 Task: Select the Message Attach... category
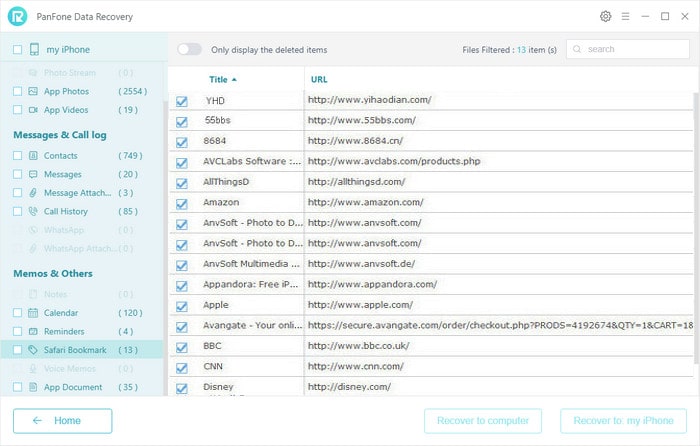pyautogui.click(x=78, y=193)
